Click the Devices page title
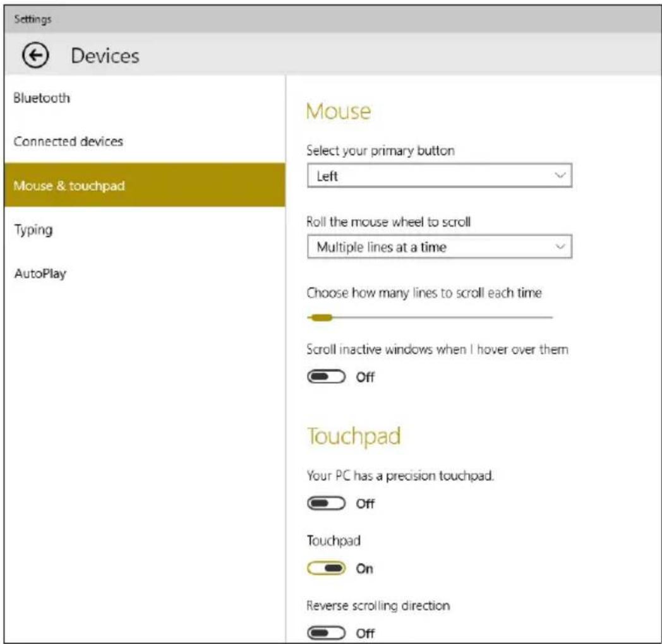 coord(105,56)
